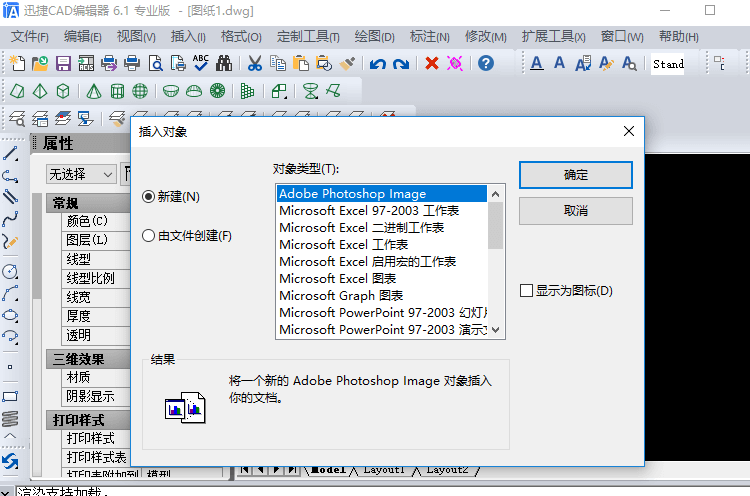Click the 确定 button

[575, 175]
